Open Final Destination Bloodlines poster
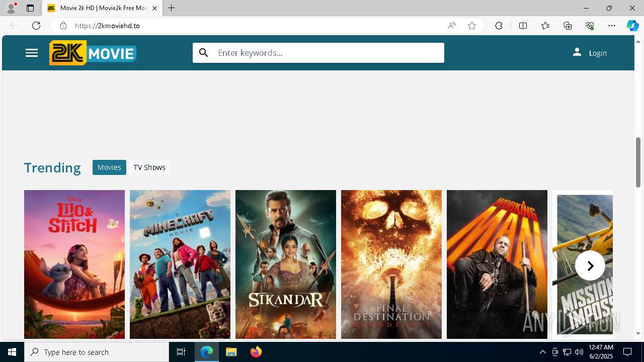Viewport: 644px width, 362px height. (391, 264)
